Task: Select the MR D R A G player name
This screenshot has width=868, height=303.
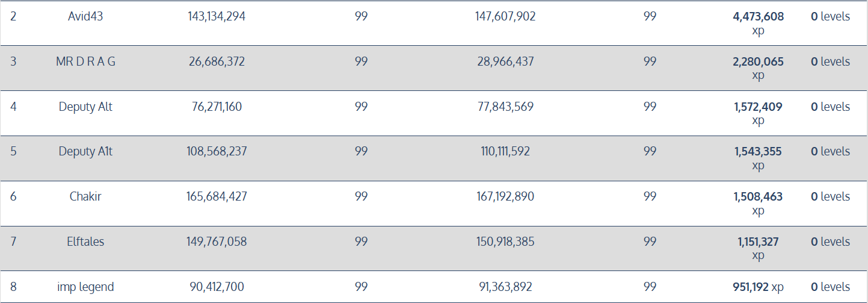Action: pyautogui.click(x=85, y=61)
